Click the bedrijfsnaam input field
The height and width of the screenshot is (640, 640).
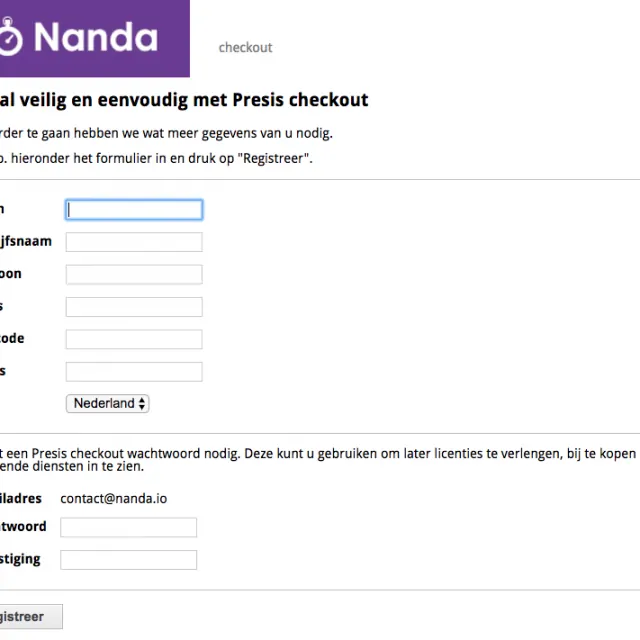pyautogui.click(x=134, y=242)
